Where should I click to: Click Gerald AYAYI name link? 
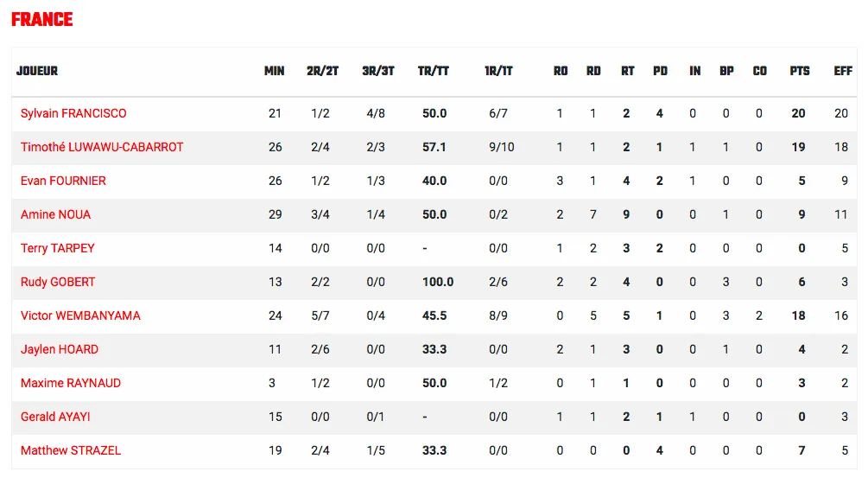[x=55, y=417]
